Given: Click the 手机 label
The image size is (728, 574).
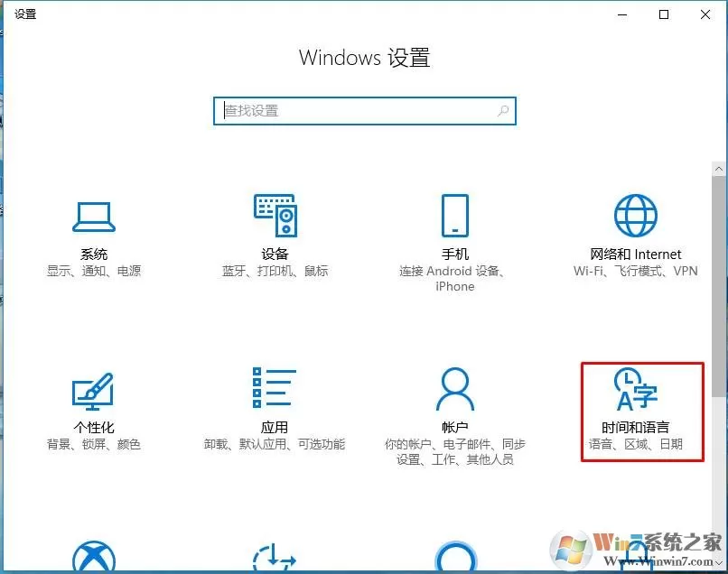Looking at the screenshot, I should [x=455, y=254].
